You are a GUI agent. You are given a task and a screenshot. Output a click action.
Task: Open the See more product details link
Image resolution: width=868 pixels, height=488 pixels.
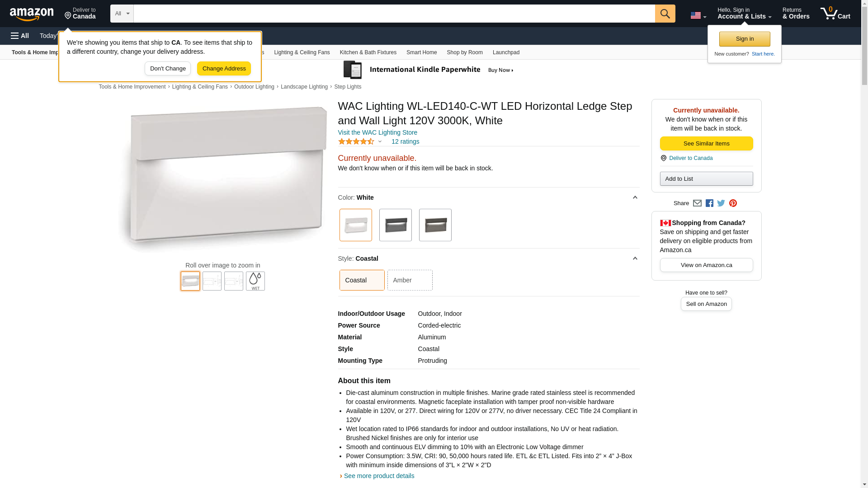(x=379, y=476)
